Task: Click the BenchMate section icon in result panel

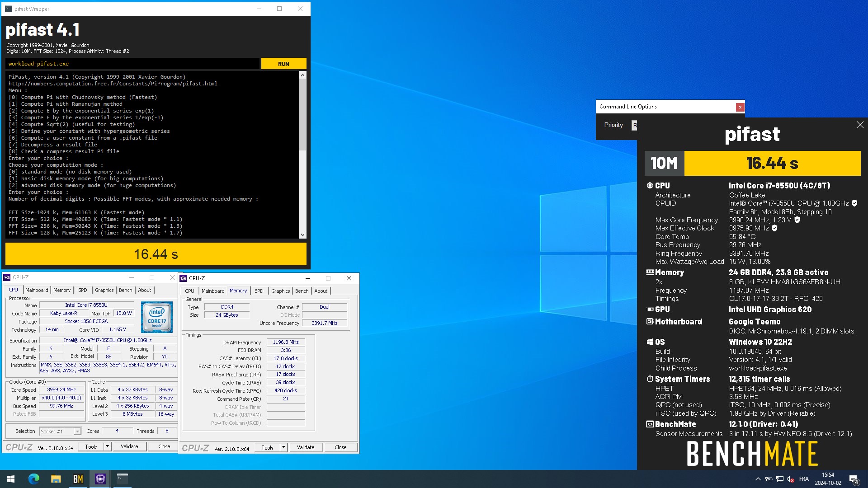Action: coord(650,424)
